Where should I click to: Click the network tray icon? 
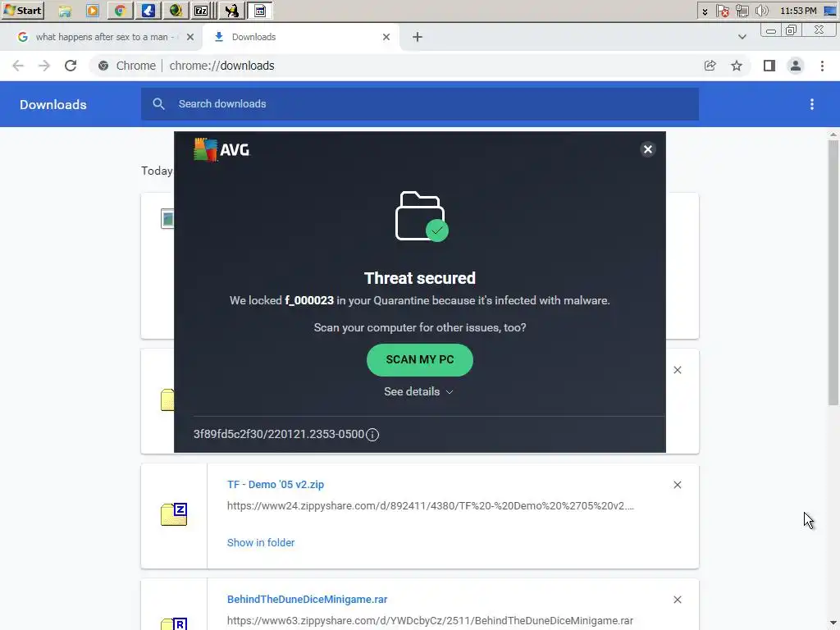coord(742,11)
